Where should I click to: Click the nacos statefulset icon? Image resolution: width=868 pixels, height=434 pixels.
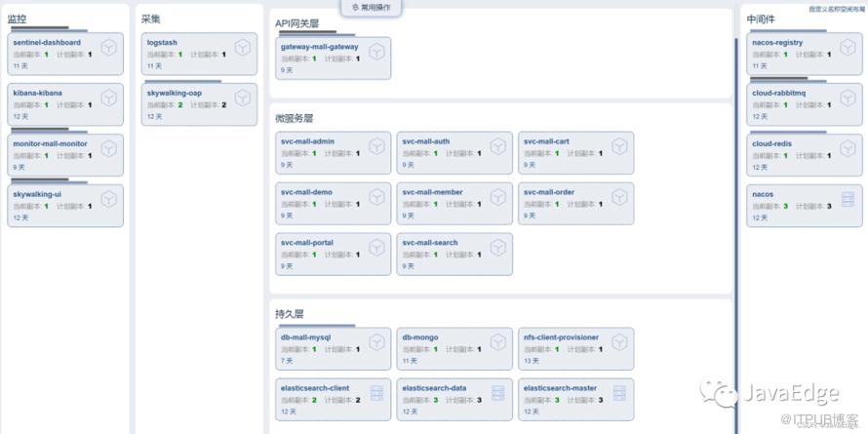(x=848, y=199)
